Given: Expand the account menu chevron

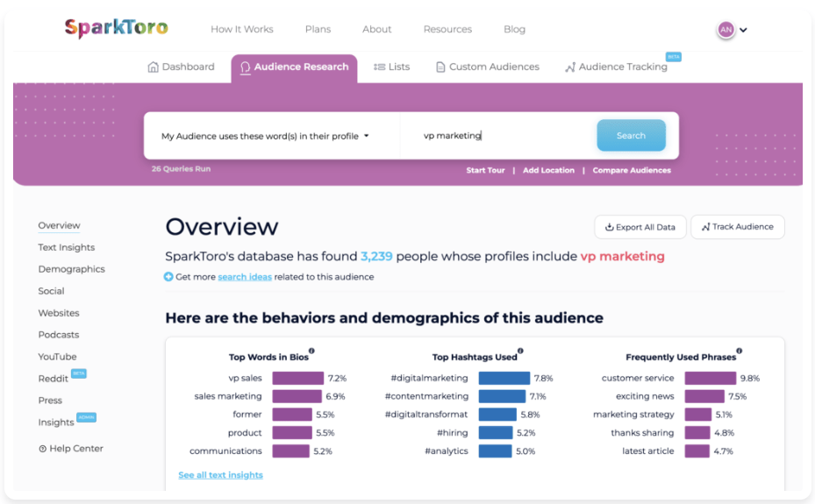Looking at the screenshot, I should pyautogui.click(x=743, y=30).
